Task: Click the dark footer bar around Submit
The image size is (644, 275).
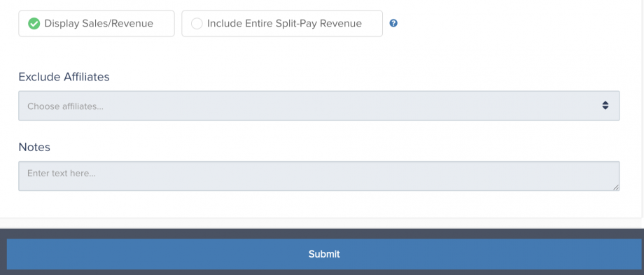Action: point(322,234)
